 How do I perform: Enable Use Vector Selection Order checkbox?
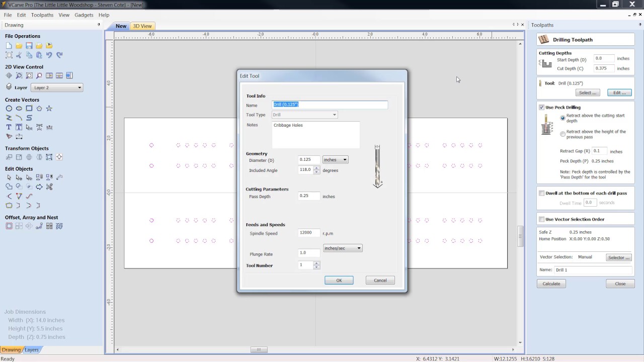(x=542, y=219)
